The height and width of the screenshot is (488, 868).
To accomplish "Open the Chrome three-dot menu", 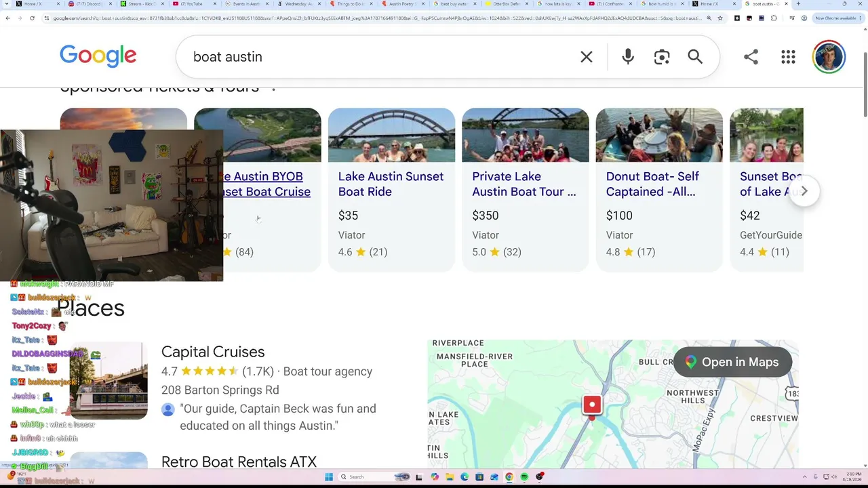I will [x=862, y=18].
